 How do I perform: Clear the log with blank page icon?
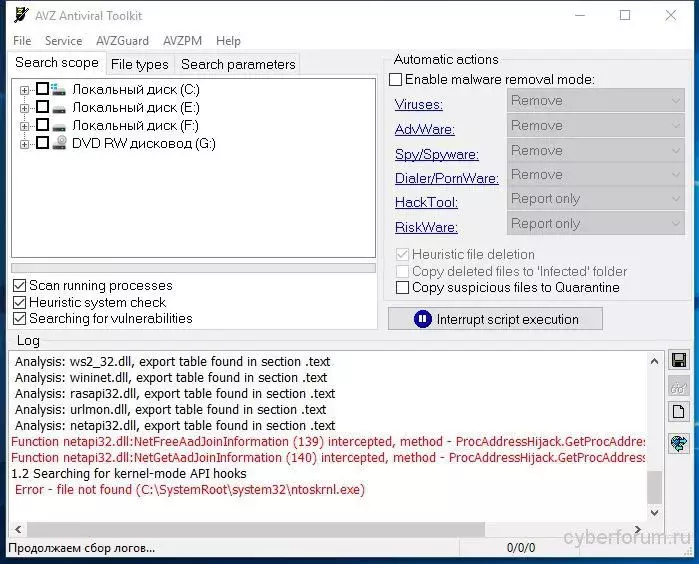(678, 412)
